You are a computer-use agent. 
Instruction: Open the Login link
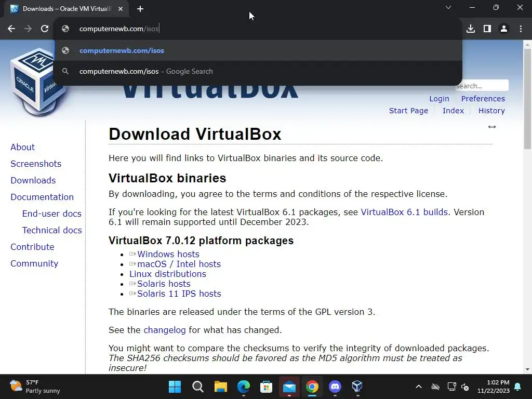tap(439, 99)
